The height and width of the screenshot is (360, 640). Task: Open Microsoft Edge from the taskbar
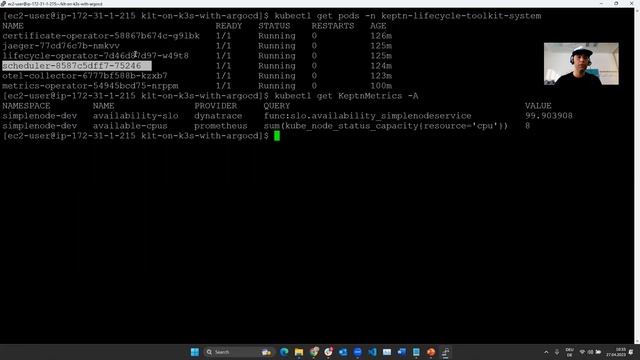[x=284, y=352]
